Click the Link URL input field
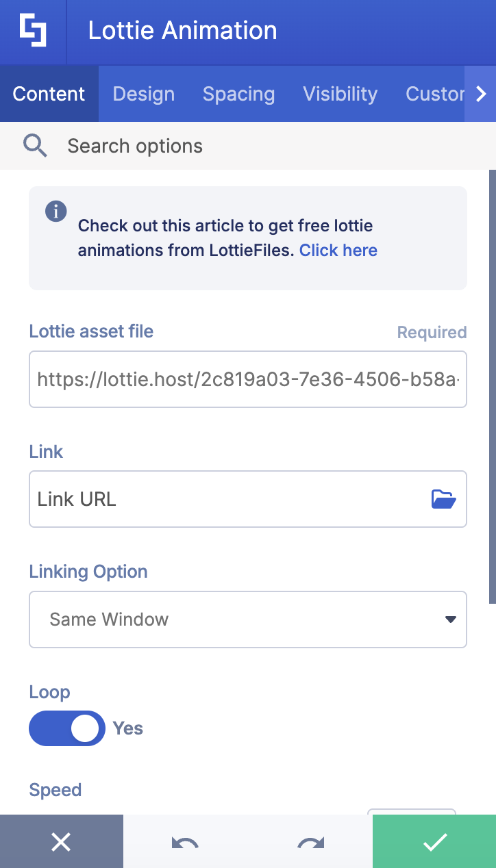Image resolution: width=496 pixels, height=868 pixels. tap(206, 499)
